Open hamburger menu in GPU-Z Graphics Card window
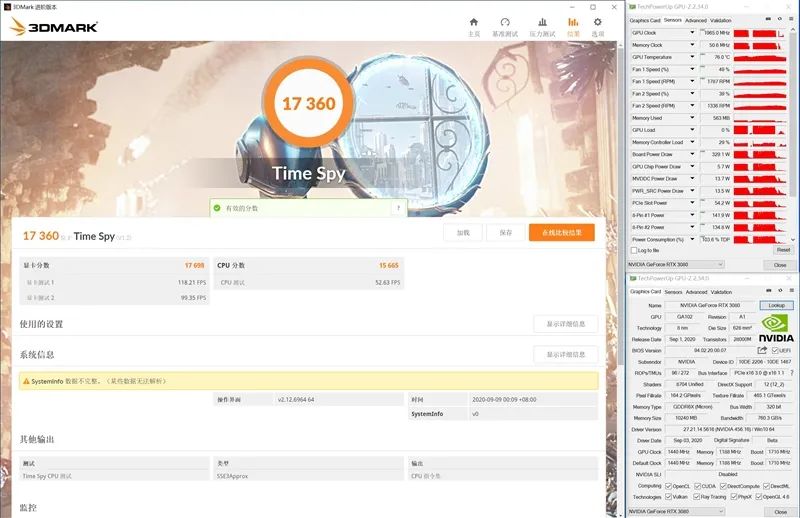The height and width of the screenshot is (518, 800). tap(791, 290)
